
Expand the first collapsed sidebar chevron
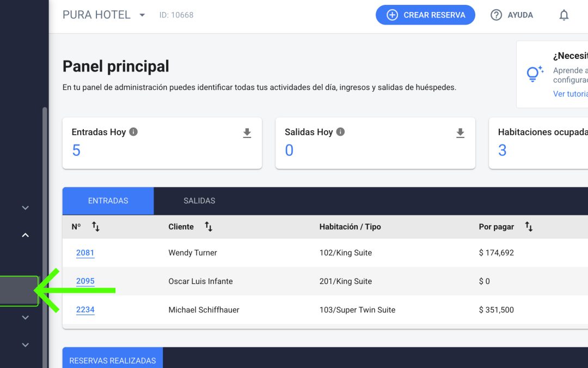point(25,208)
